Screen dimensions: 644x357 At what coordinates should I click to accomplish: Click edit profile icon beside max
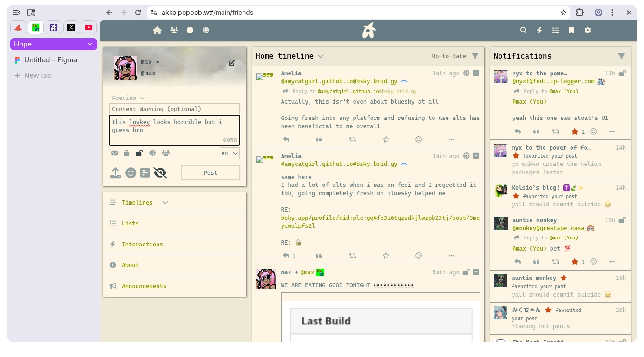[x=232, y=63]
